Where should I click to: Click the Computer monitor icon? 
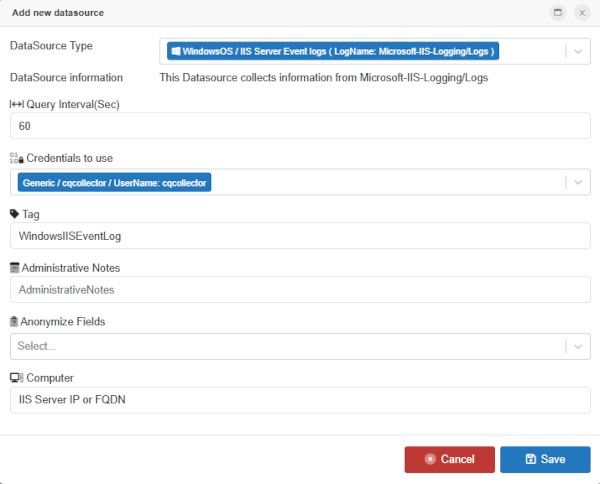[x=16, y=377]
